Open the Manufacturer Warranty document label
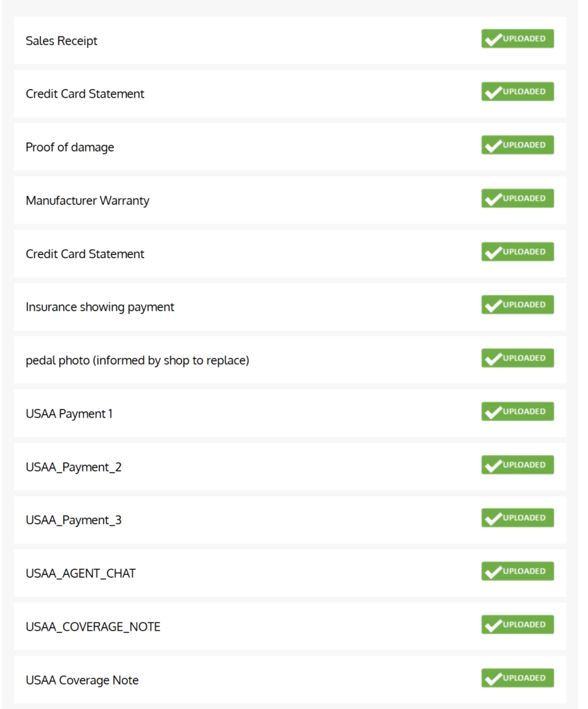 (x=87, y=201)
